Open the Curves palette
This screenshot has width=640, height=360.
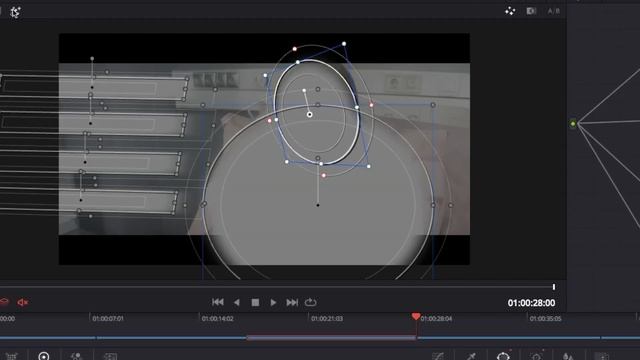tap(438, 356)
